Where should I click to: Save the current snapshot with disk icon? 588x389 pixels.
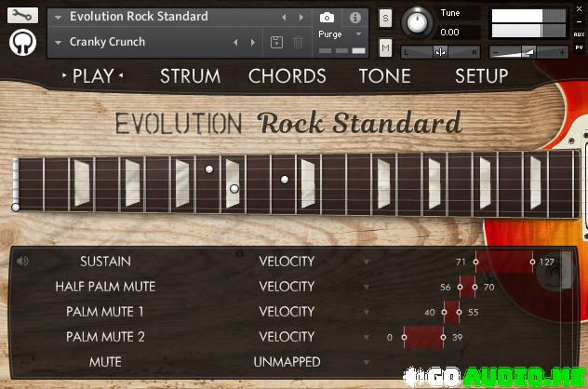[276, 43]
